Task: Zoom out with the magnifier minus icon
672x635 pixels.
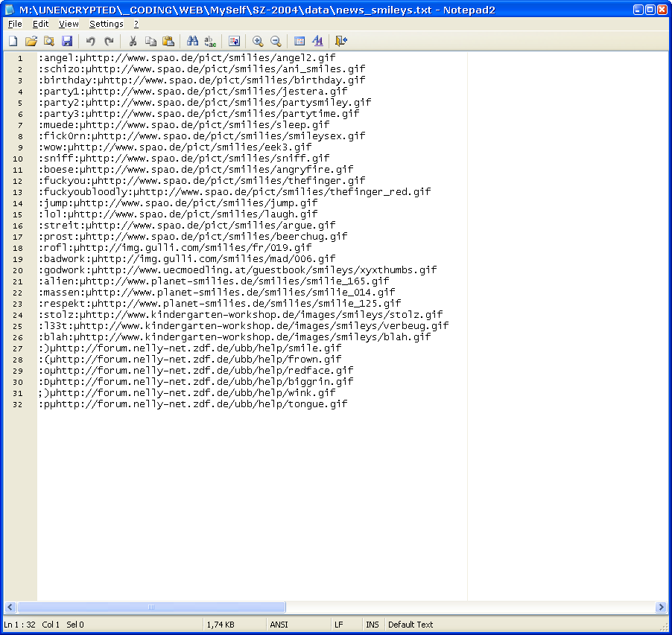Action: (276, 41)
